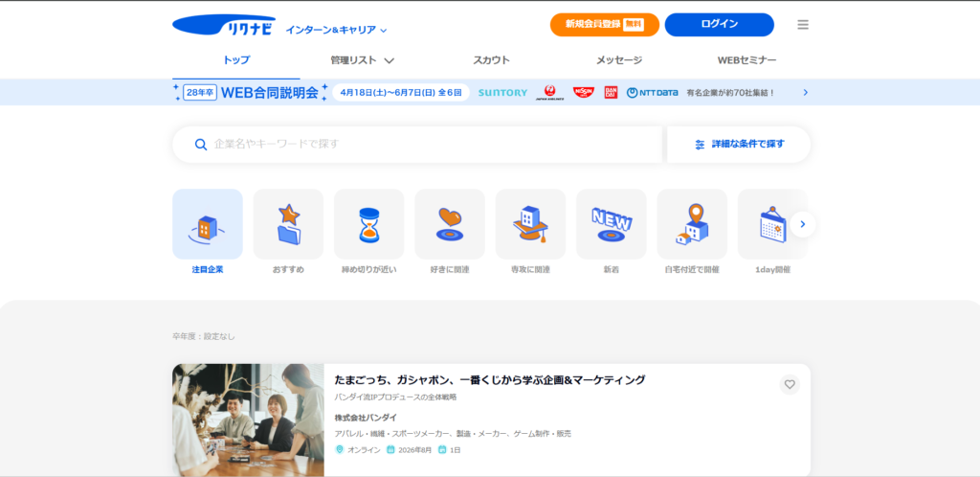Screen dimensions: 980x477
Task: Open the Bandai listing thumbnail image
Action: click(248, 420)
